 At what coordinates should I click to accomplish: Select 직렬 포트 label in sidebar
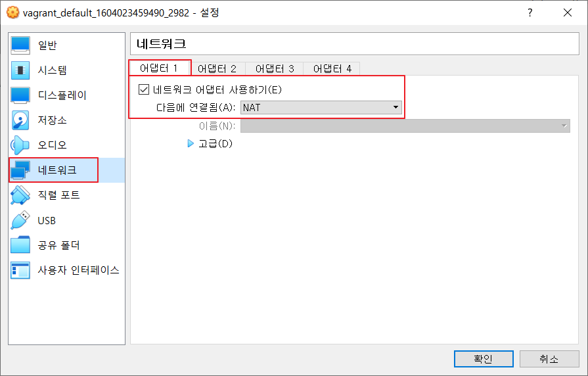[x=59, y=195]
